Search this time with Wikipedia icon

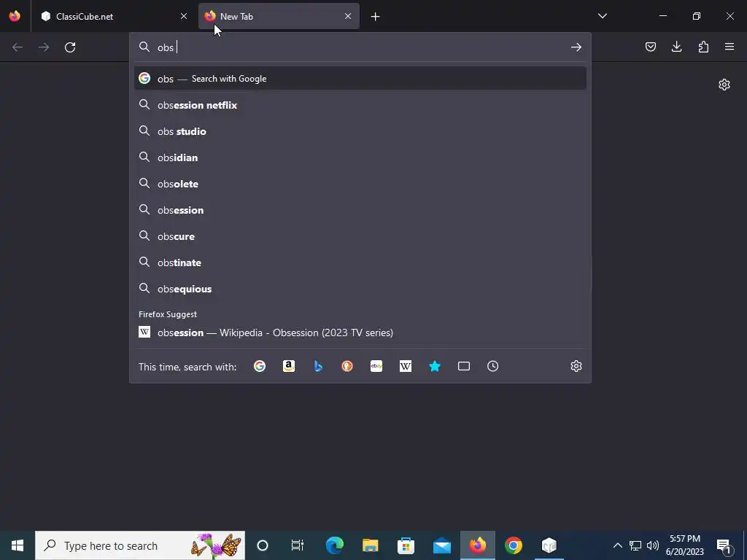pos(406,366)
